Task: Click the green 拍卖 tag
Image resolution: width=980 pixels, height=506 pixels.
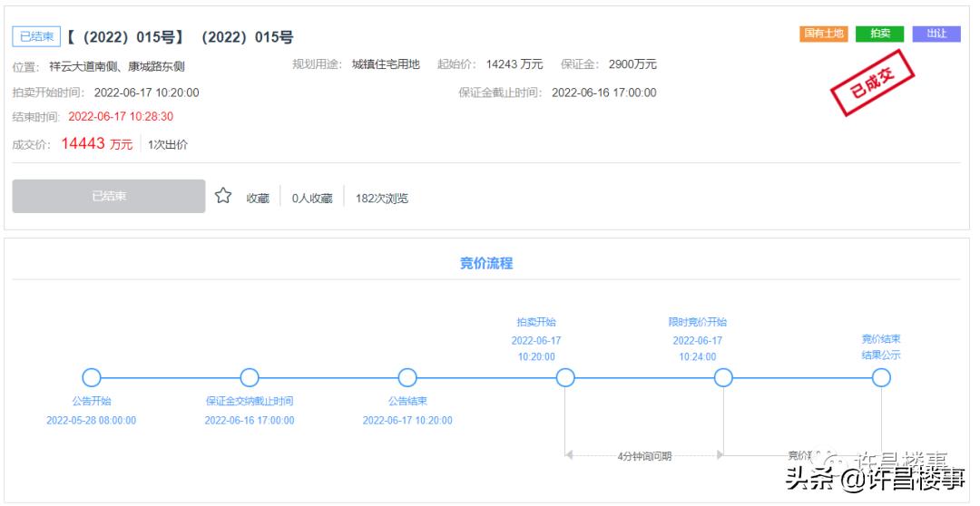Action: 880,34
